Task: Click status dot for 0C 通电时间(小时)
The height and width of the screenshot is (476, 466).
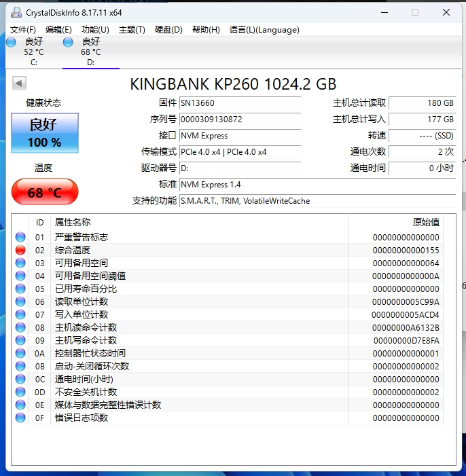Action: (x=20, y=379)
